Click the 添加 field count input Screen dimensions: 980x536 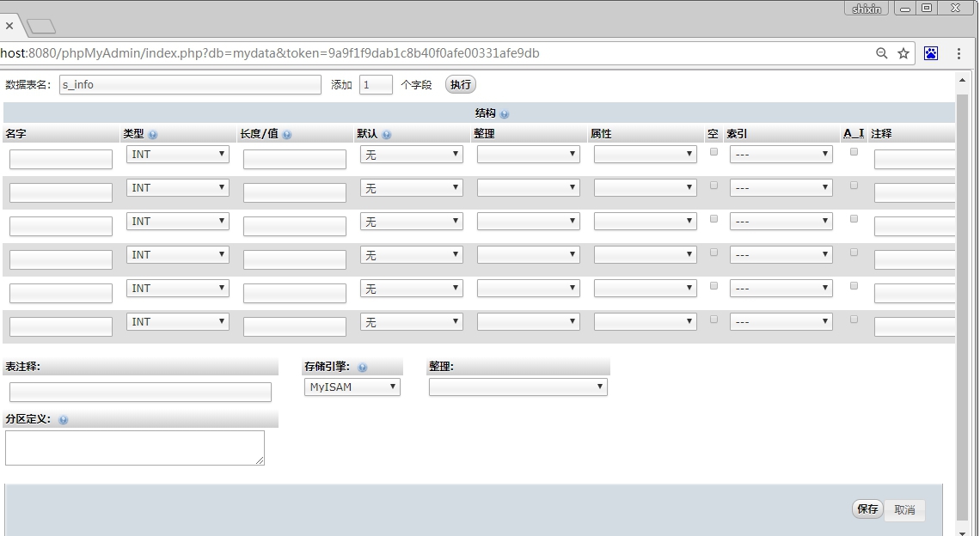376,85
